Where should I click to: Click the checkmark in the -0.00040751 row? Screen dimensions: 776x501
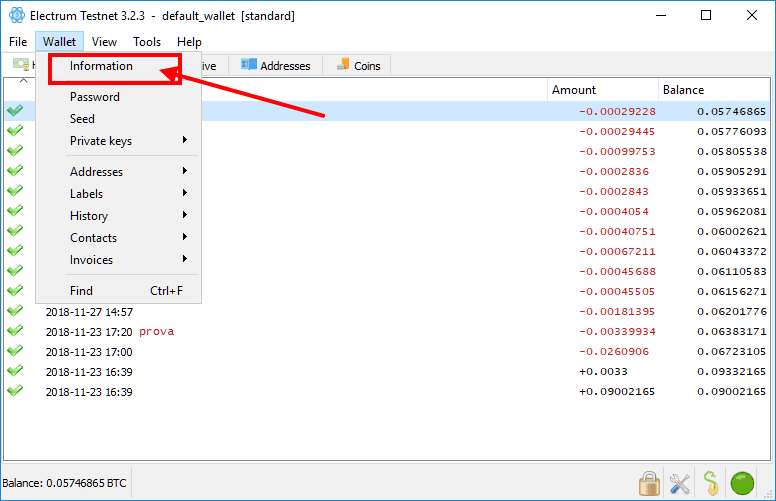coord(15,230)
